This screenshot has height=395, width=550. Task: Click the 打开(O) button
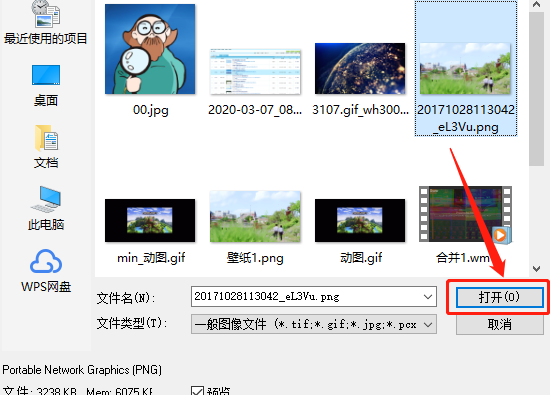click(499, 297)
